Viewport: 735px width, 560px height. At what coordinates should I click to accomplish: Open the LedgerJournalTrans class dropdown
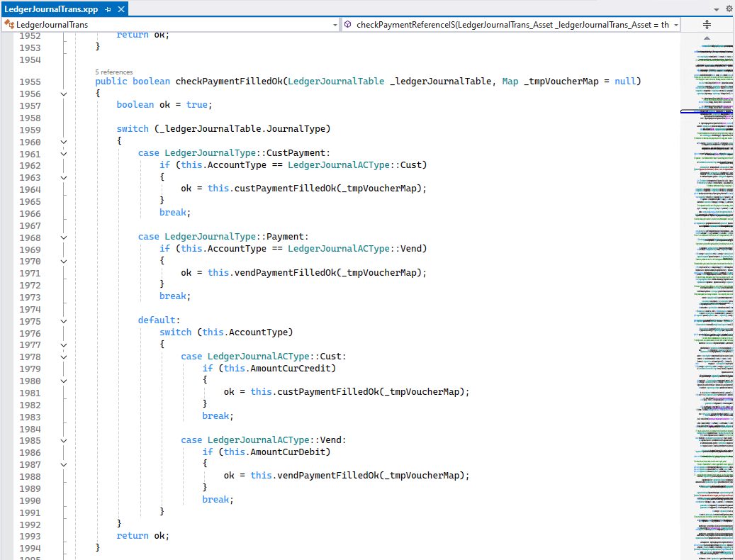335,25
